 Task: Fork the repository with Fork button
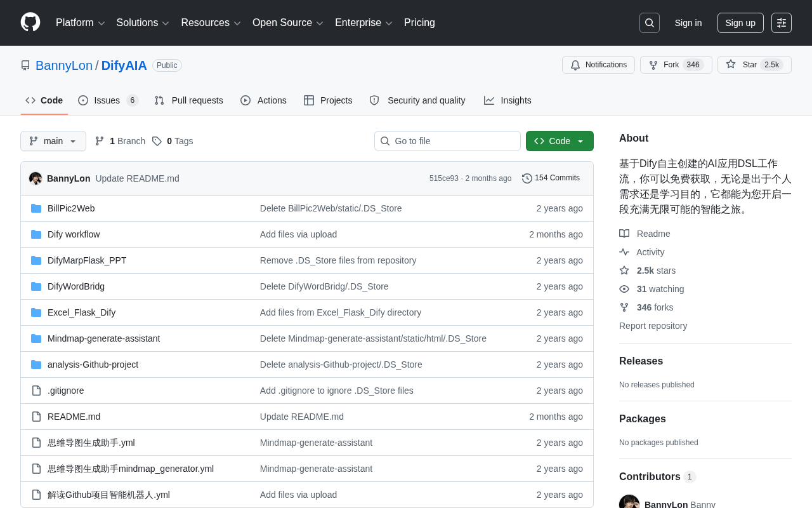coord(676,65)
